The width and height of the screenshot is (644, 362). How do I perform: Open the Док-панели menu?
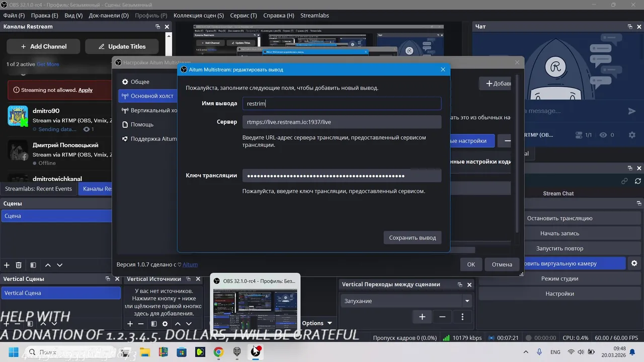[109, 16]
